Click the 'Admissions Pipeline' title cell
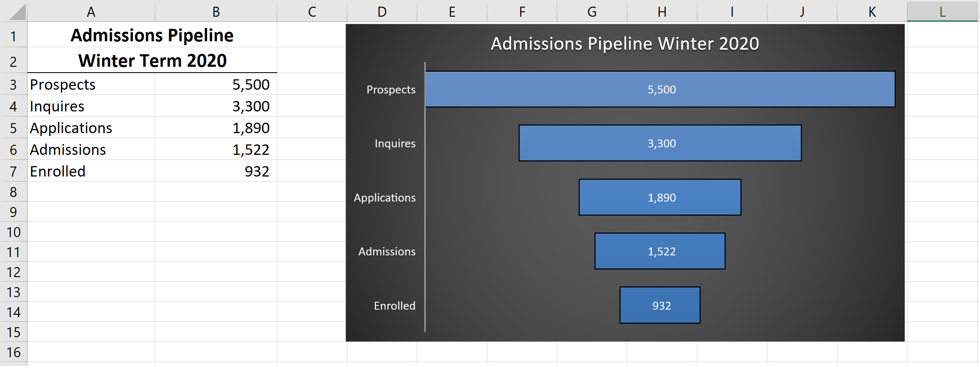 (152, 35)
